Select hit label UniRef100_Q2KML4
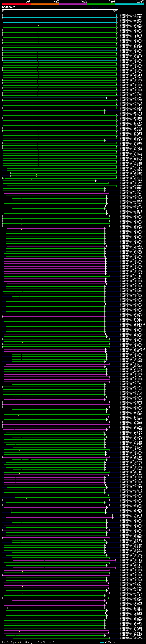Screen dimensions: 146x644 click(131, 273)
